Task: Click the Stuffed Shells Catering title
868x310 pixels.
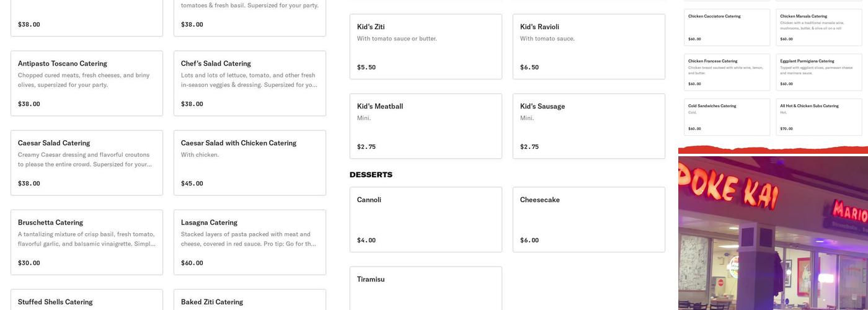Action: click(55, 302)
